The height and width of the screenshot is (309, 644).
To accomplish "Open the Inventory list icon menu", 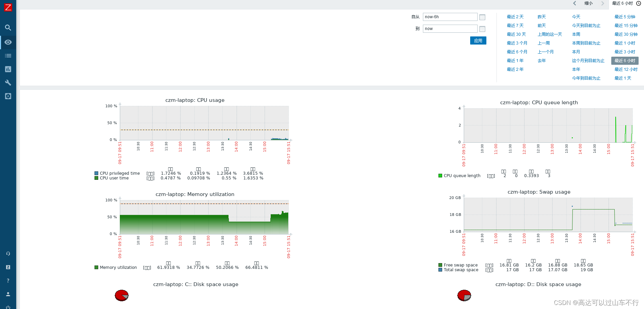I will pos(8,56).
